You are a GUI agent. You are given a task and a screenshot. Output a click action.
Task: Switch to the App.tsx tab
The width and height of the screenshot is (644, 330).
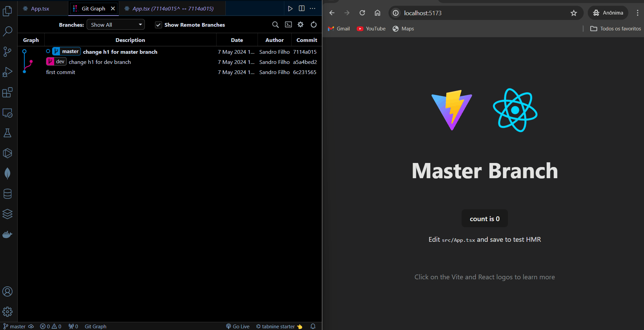(40, 8)
